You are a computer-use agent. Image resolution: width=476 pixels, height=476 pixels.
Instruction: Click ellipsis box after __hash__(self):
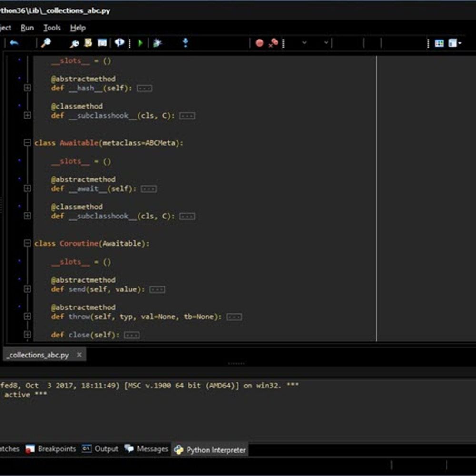point(145,89)
